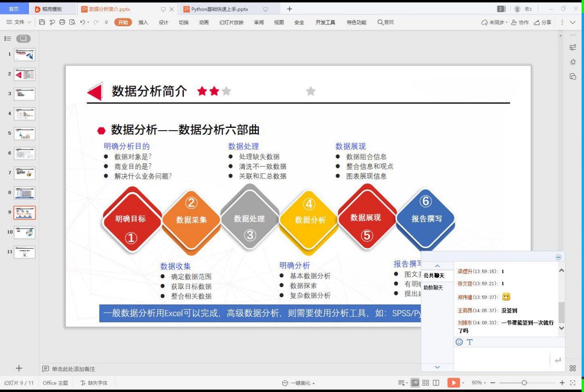Open the 查找 search tool
The width and height of the screenshot is (584, 392).
385,22
